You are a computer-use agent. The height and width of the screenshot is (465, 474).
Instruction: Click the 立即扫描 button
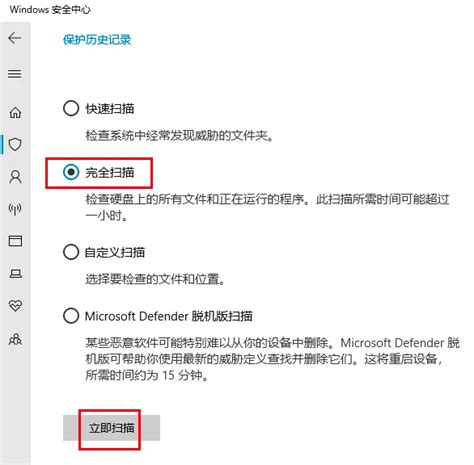click(x=111, y=428)
